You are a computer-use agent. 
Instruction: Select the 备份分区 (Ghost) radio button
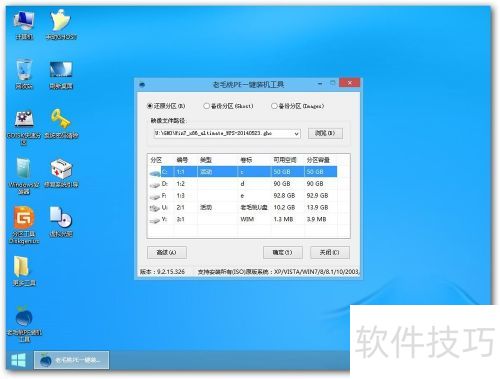pos(206,106)
